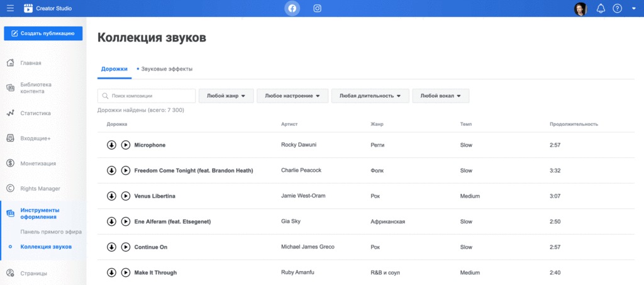
Task: Open the profile avatar in the header
Action: click(x=580, y=8)
